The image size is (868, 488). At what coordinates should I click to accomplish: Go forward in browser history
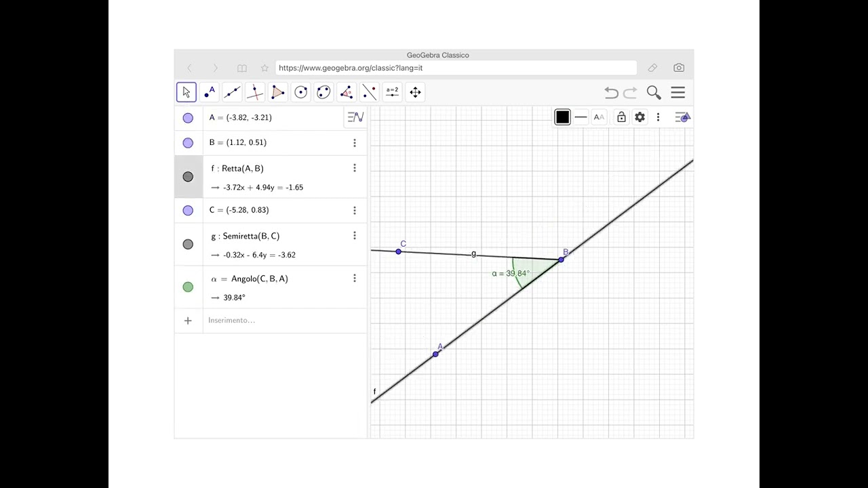(216, 68)
